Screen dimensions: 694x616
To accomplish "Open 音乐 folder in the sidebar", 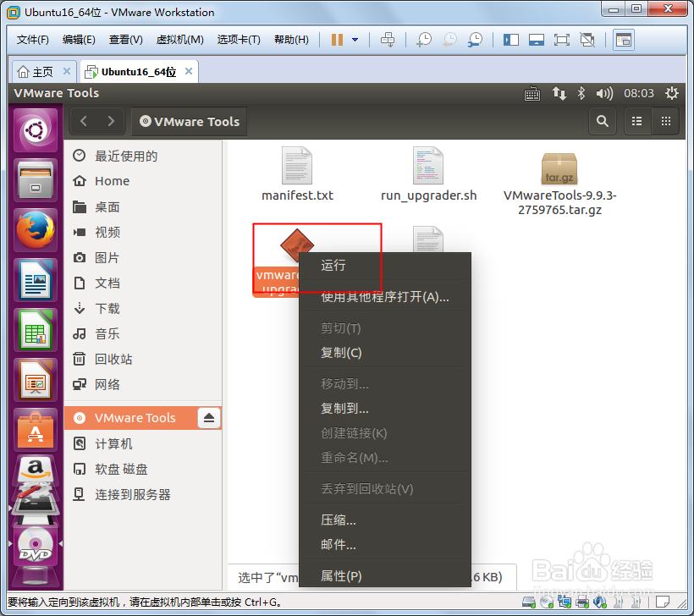I will click(x=142, y=333).
